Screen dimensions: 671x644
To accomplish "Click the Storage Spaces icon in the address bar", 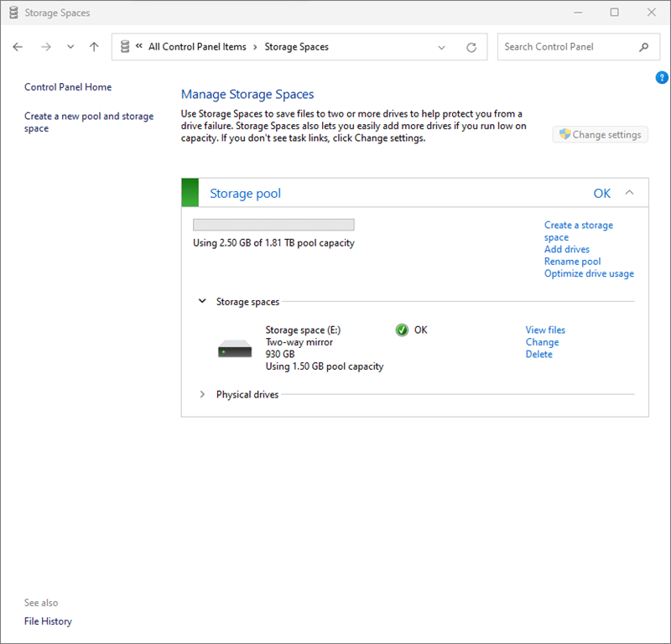I will coord(125,47).
